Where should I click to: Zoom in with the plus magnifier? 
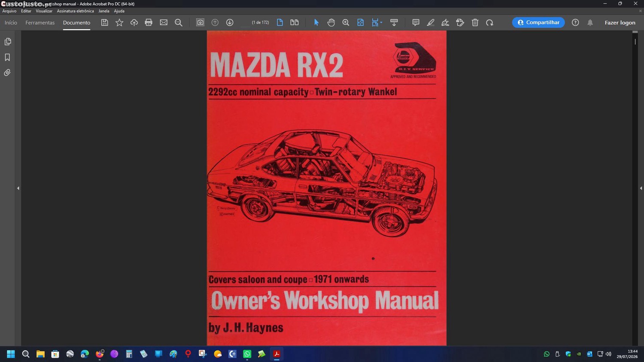[346, 22]
